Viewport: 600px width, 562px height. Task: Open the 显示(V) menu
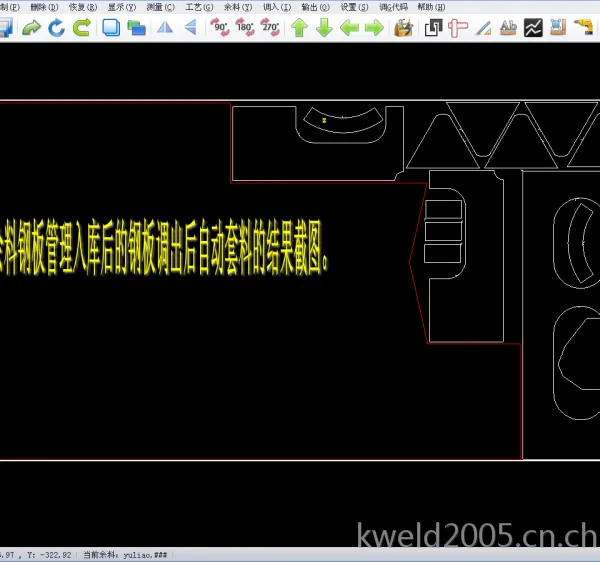tap(122, 7)
